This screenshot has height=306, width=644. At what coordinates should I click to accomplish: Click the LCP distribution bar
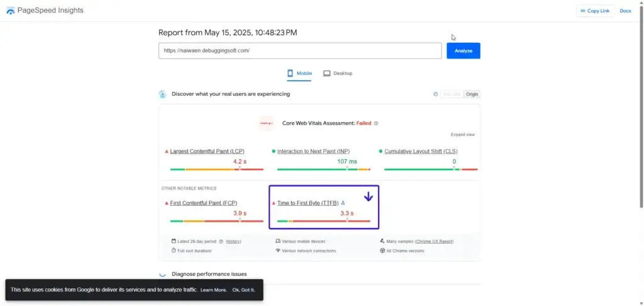tap(217, 169)
